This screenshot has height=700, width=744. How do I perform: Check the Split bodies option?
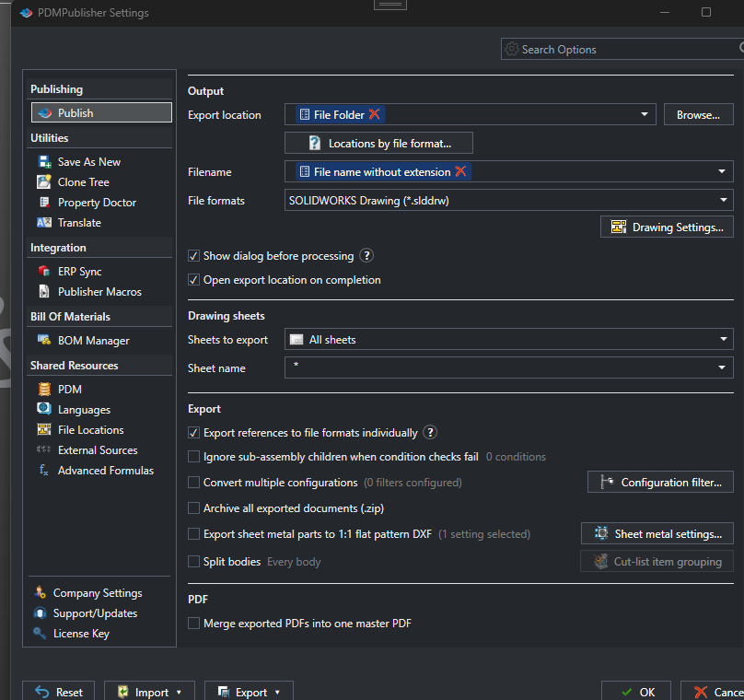click(193, 562)
